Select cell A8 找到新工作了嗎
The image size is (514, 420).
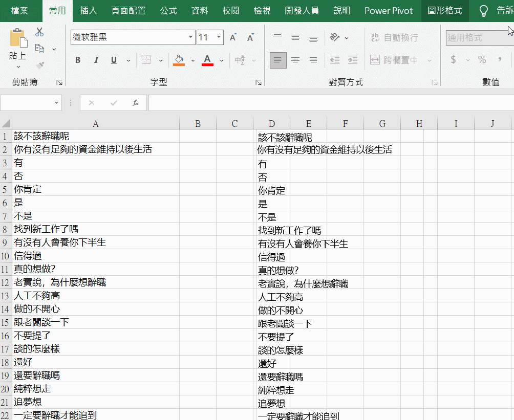tap(95, 229)
